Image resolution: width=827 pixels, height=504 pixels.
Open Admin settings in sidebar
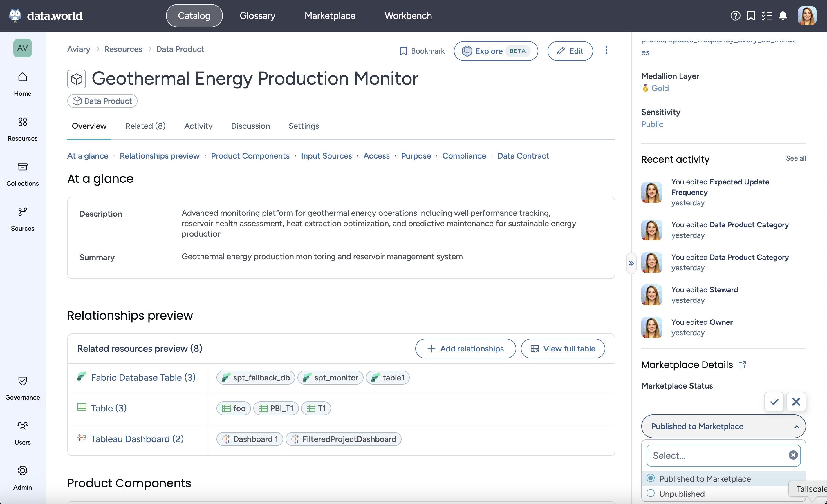[x=22, y=478]
